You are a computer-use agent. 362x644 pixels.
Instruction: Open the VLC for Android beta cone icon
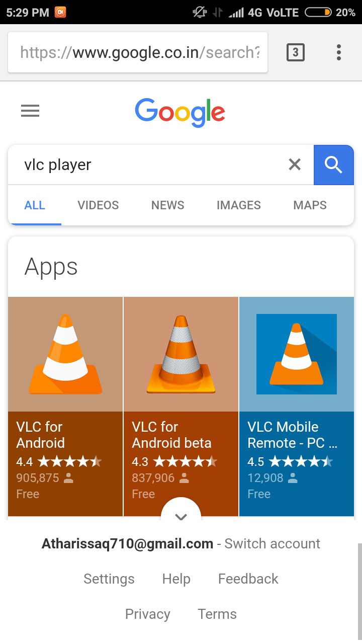pos(181,354)
